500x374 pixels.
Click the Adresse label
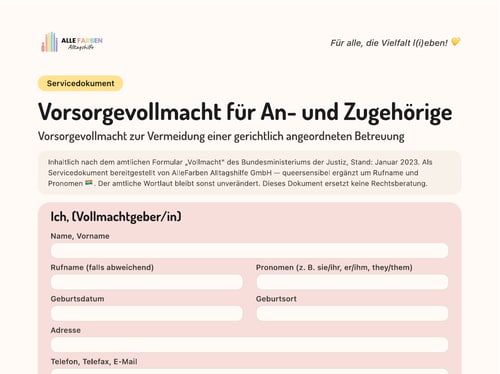pos(66,330)
